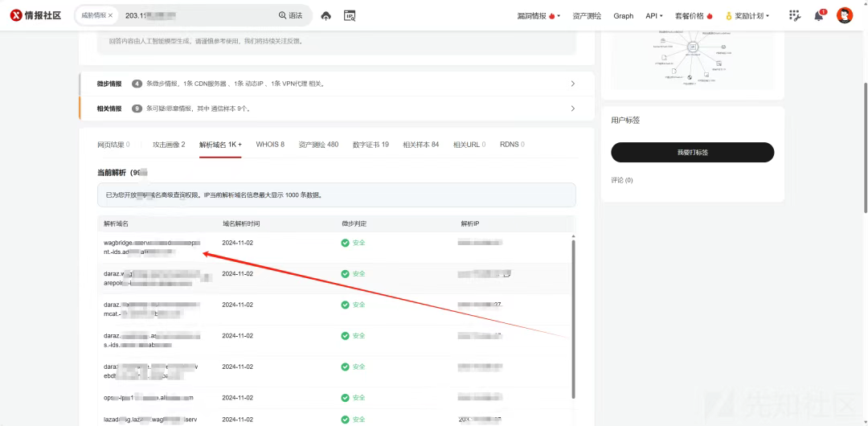
Task: Open the 奖励计划 dropdown
Action: [747, 16]
